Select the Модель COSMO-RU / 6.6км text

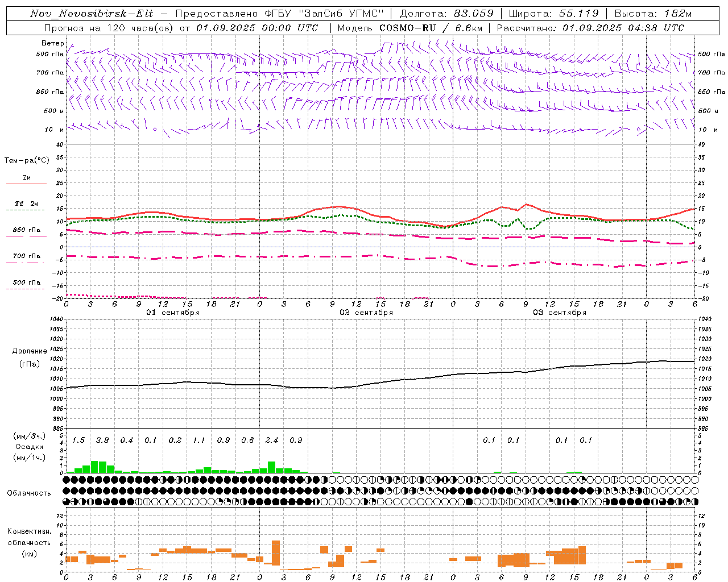[409, 28]
